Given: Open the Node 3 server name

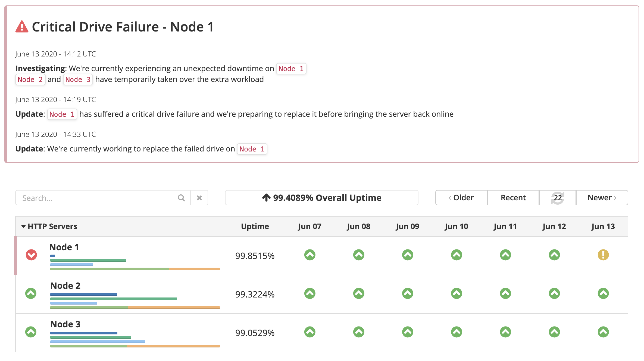Looking at the screenshot, I should click(65, 324).
